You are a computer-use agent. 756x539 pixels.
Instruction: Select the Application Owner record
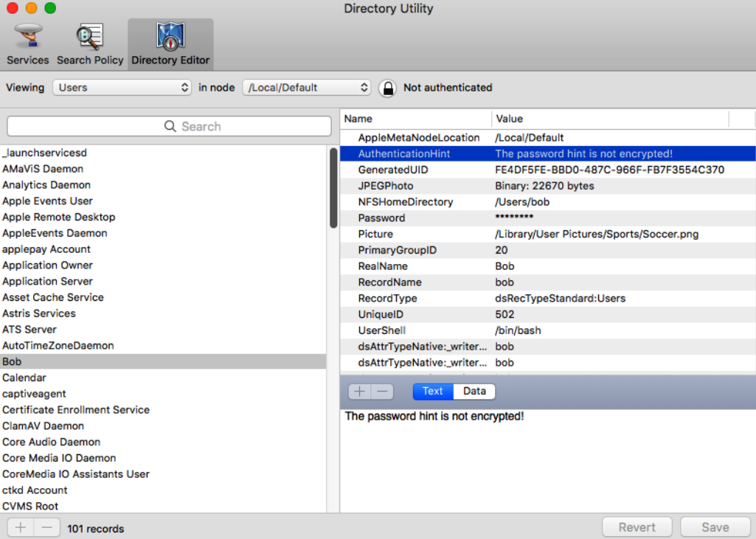[x=163, y=265]
